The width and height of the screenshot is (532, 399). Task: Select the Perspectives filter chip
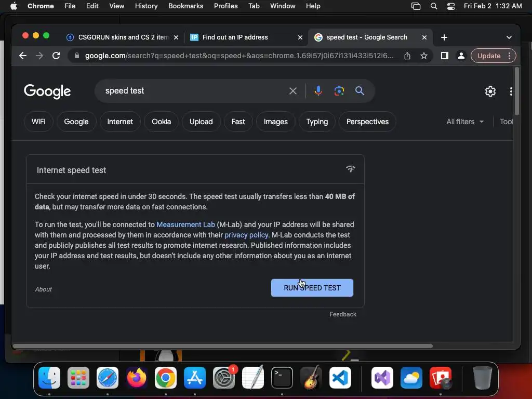(x=367, y=122)
